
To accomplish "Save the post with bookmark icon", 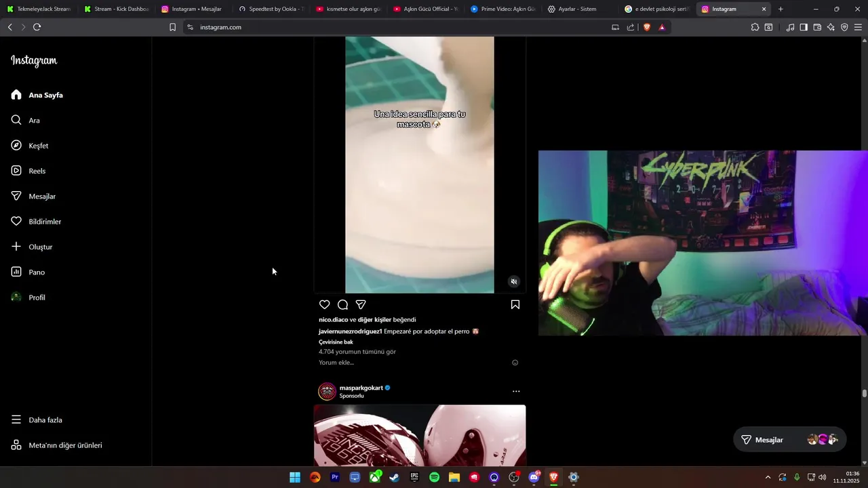I will tap(515, 305).
